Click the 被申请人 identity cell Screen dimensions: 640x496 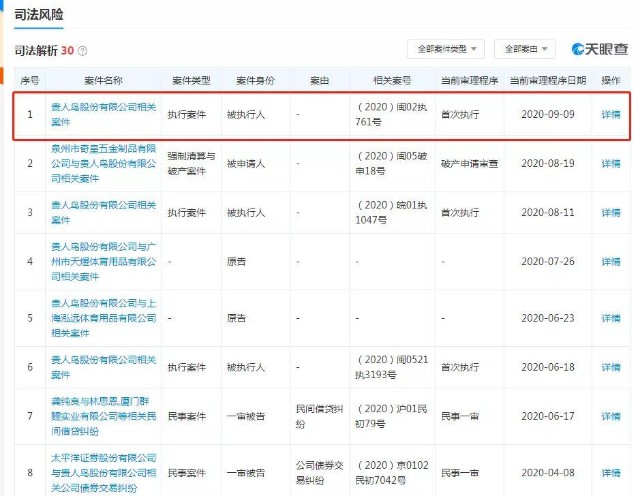pos(246,164)
